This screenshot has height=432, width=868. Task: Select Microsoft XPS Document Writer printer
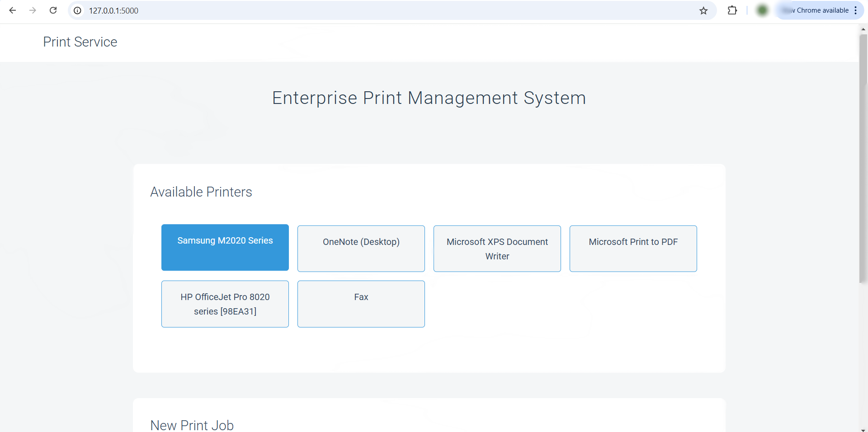click(x=497, y=249)
